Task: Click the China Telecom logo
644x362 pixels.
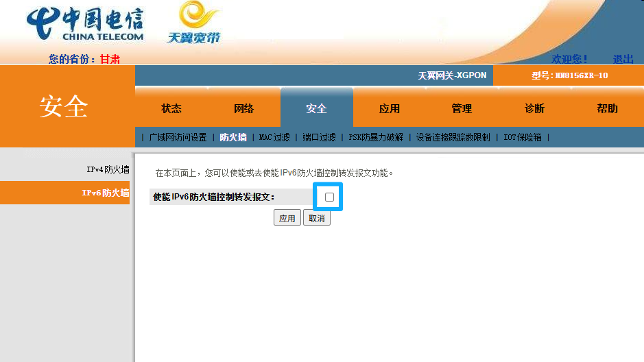Action: coord(85,24)
